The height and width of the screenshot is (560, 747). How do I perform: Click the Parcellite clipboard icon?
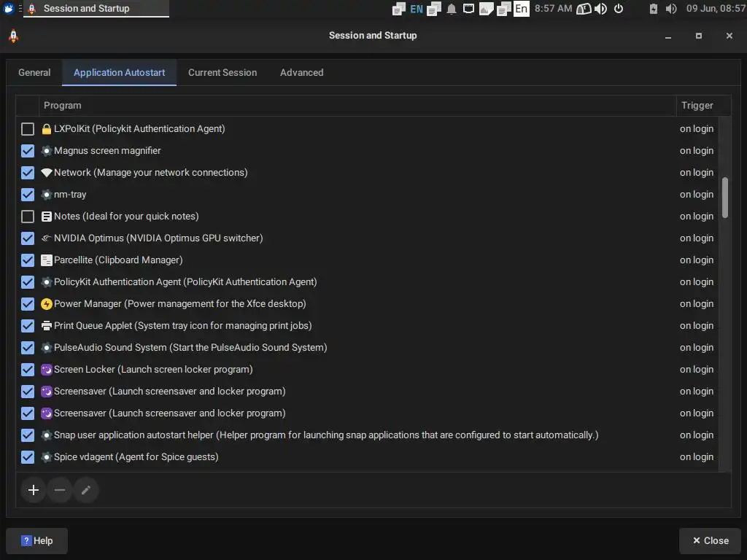click(x=46, y=260)
